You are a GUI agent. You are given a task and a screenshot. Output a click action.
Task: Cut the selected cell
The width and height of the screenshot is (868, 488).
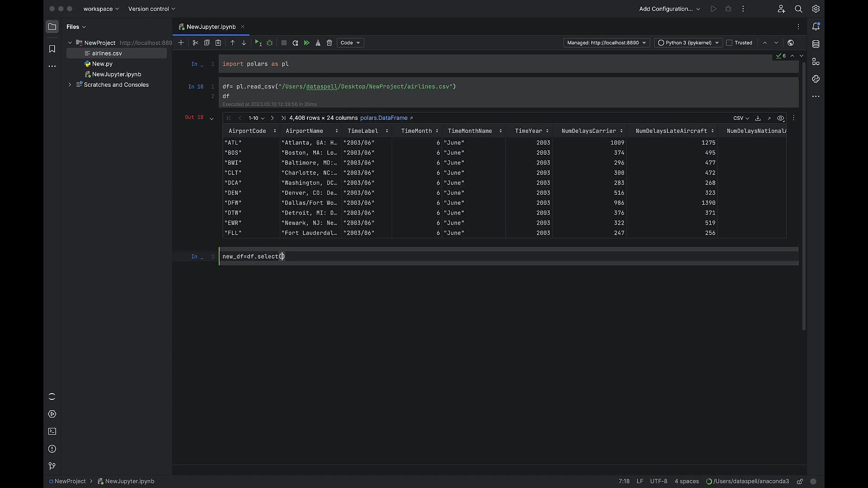coord(195,42)
